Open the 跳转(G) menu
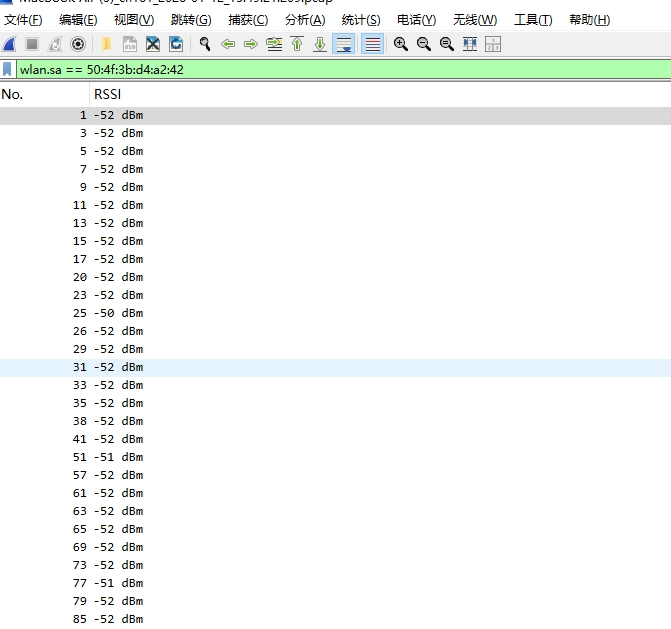The width and height of the screenshot is (671, 629). point(191,20)
